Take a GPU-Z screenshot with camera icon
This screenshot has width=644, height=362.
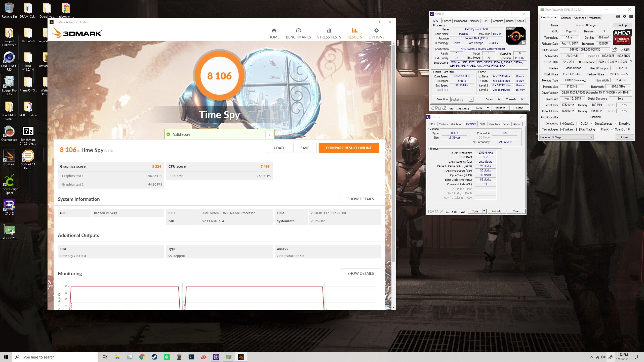618,17
